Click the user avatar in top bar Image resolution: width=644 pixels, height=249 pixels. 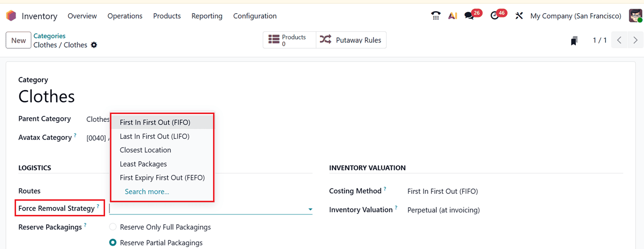[x=635, y=16]
